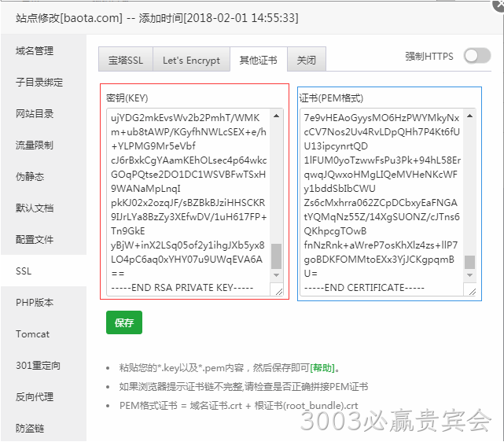The width and height of the screenshot is (504, 442).
Task: Click the KEY box scrollbar thumb
Action: pos(277,256)
